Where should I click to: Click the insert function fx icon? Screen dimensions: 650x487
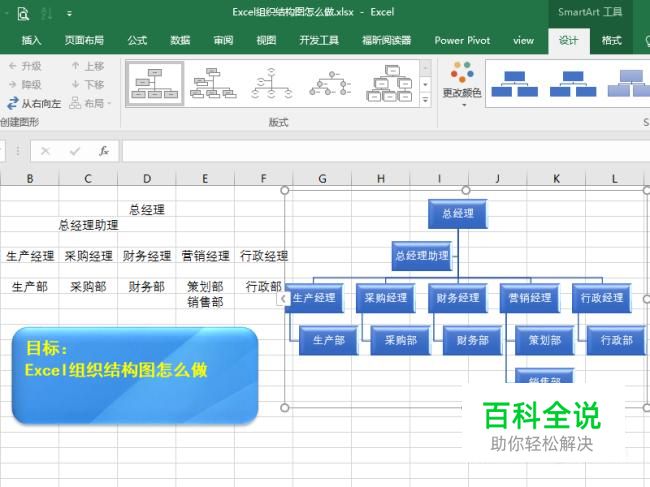(104, 151)
